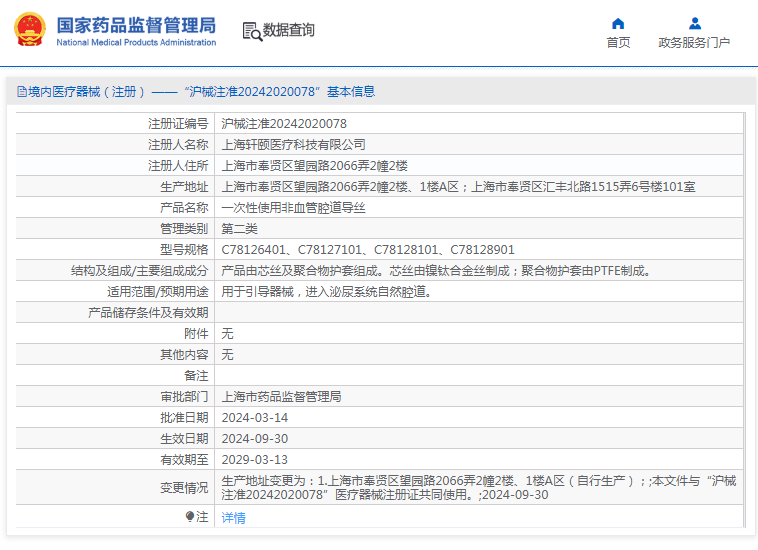Viewport: 758px width, 550px height.
Task: Click the 产品储存条件及有效期 label
Action: [x=148, y=313]
